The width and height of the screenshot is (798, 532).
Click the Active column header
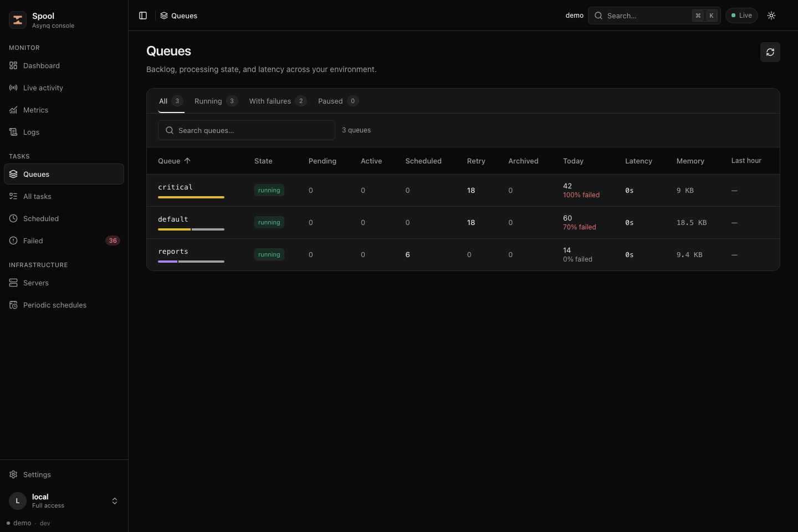[371, 161]
